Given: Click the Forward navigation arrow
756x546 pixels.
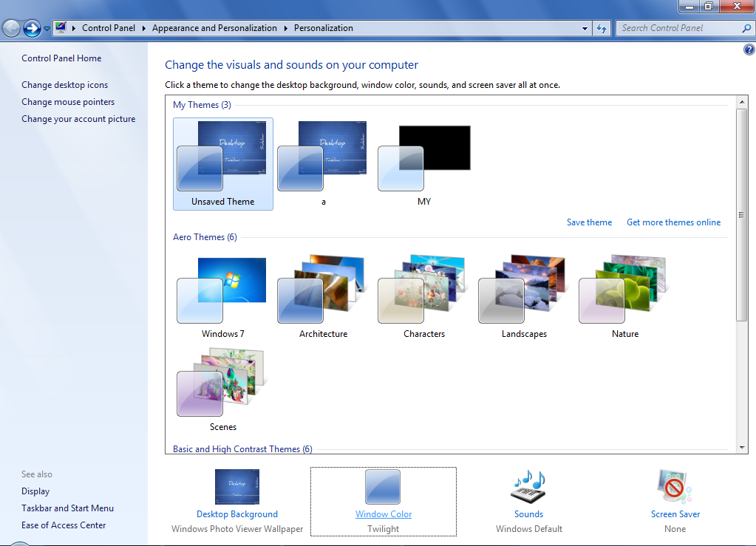Looking at the screenshot, I should (33, 28).
